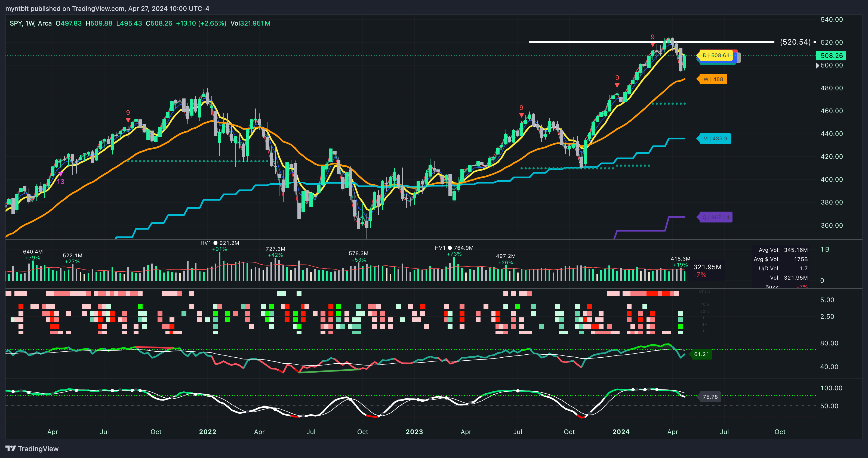Click the white 520.54 horizontal resistance line

click(x=651, y=42)
